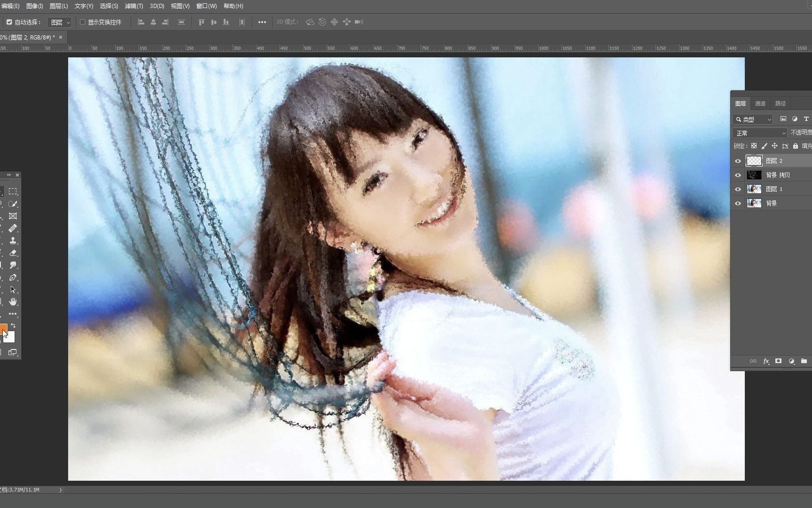Switch to the 通道 tab
Screen dimensions: 812x508
click(760, 103)
